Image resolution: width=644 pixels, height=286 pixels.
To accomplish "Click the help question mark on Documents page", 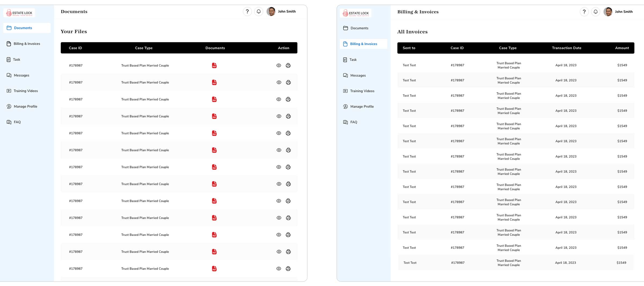I will click(x=247, y=12).
